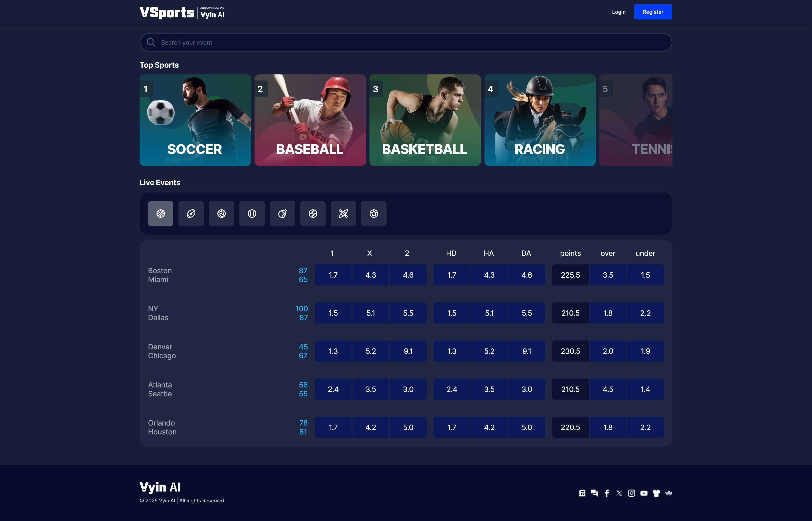The height and width of the screenshot is (521, 812).
Task: Pick Orlando–Houston X odds 4.2
Action: tap(371, 427)
